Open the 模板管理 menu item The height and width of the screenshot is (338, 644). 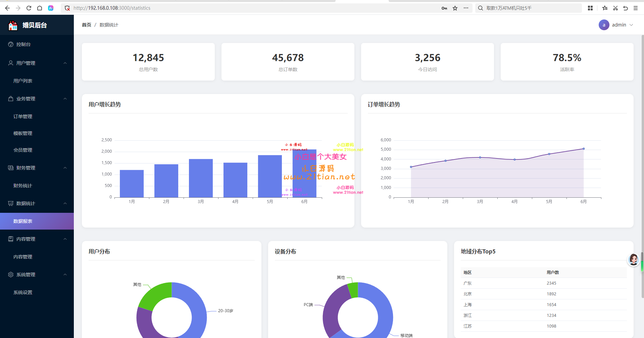point(37,133)
